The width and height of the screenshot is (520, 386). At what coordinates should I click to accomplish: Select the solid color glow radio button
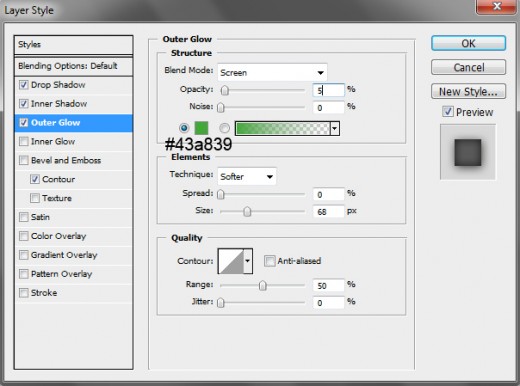coord(184,128)
